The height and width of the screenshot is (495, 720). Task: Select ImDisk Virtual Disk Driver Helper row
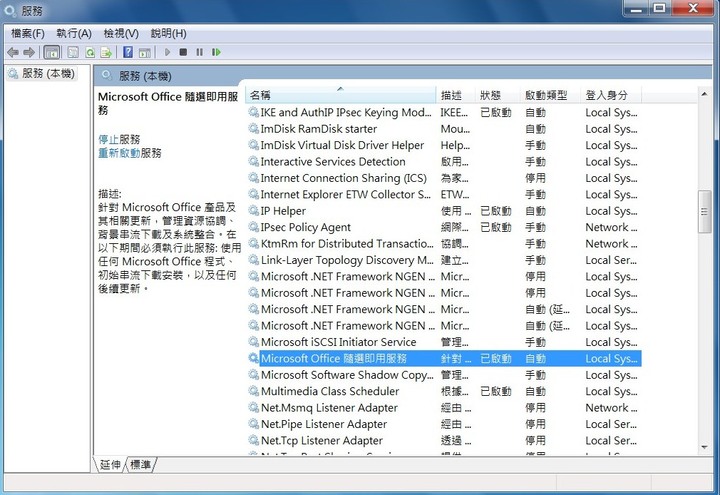tap(444, 145)
